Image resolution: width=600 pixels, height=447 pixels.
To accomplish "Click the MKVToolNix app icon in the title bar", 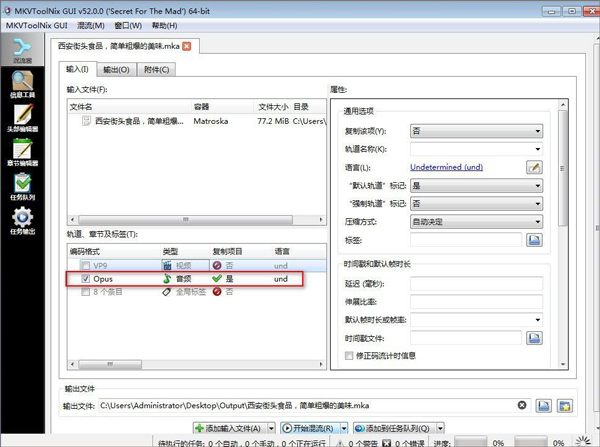I will tap(8, 10).
